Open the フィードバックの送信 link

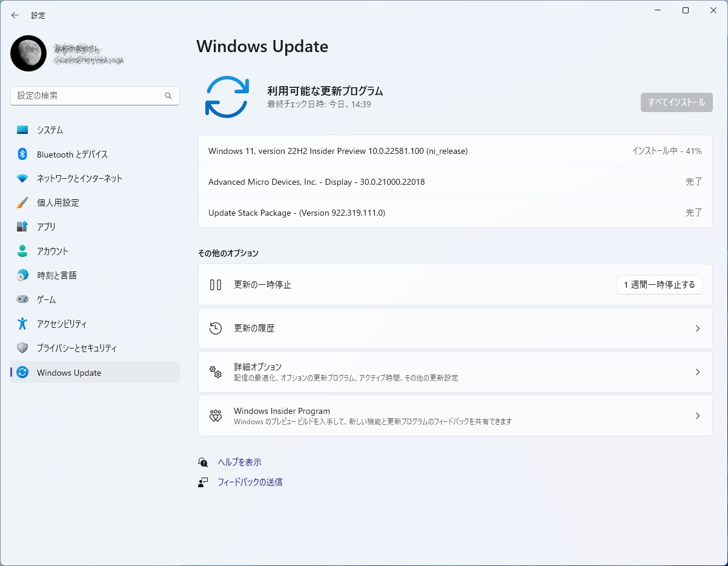(x=250, y=482)
